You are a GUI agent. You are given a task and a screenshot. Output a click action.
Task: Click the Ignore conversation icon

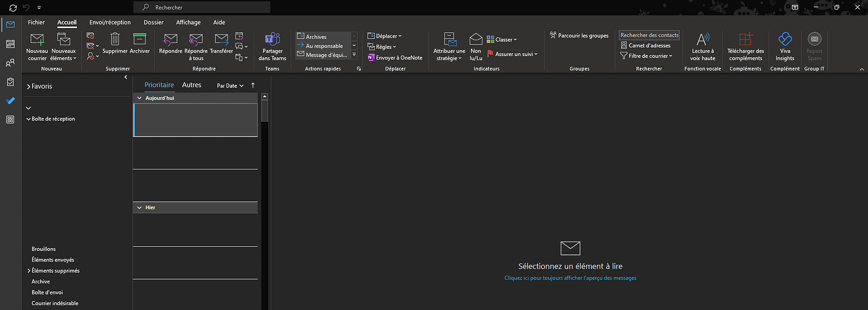(x=91, y=36)
